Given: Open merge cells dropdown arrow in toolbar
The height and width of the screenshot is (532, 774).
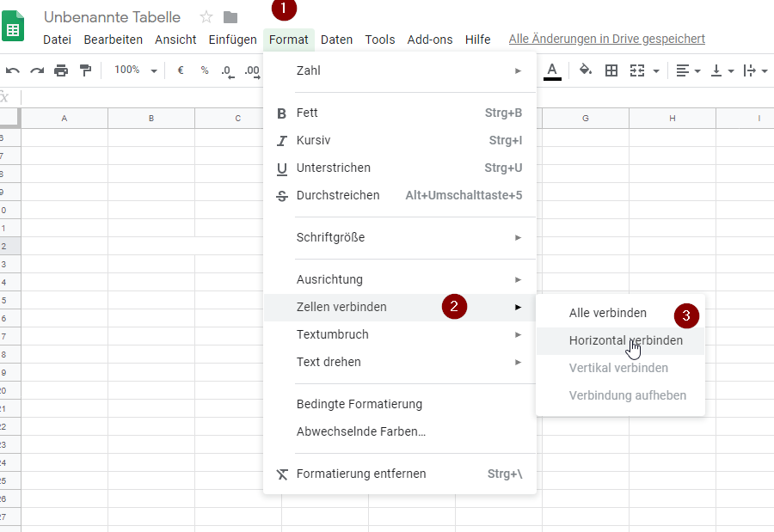Looking at the screenshot, I should tap(656, 71).
